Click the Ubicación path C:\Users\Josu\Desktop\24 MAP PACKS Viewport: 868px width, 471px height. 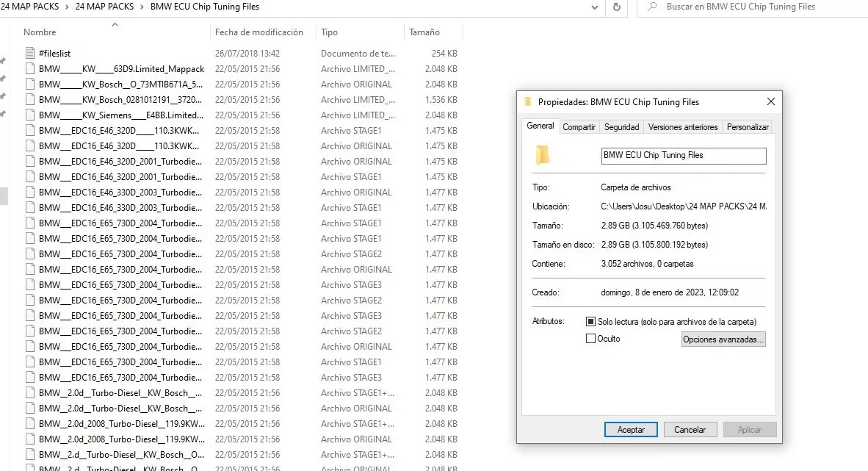tap(684, 206)
